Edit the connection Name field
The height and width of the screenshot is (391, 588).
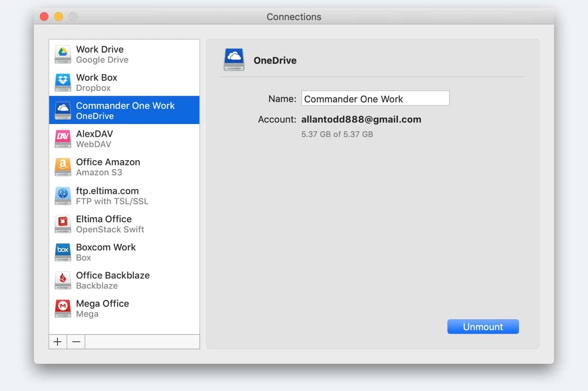pos(375,98)
